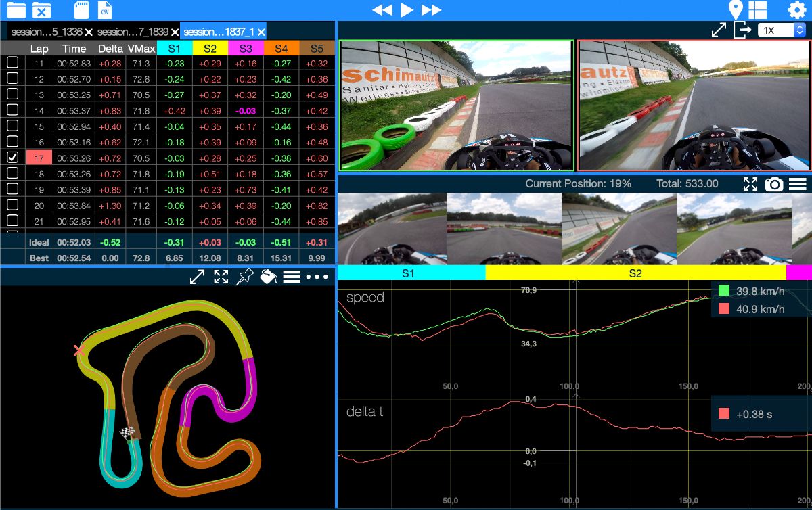This screenshot has height=510, width=812.
Task: Enable the checkbox for lap 11
Action: 12,63
